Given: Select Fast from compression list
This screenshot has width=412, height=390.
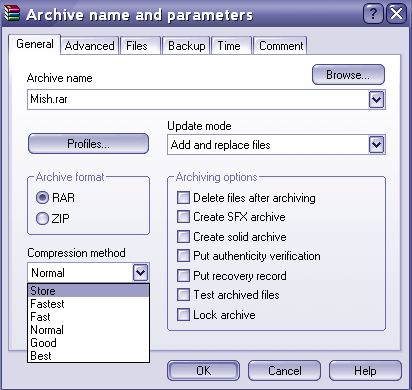Looking at the screenshot, I should click(88, 317).
